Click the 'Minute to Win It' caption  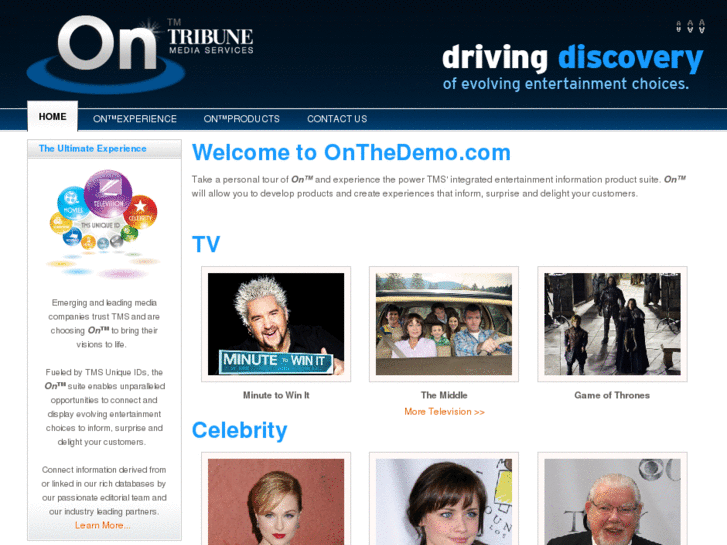[x=276, y=395]
